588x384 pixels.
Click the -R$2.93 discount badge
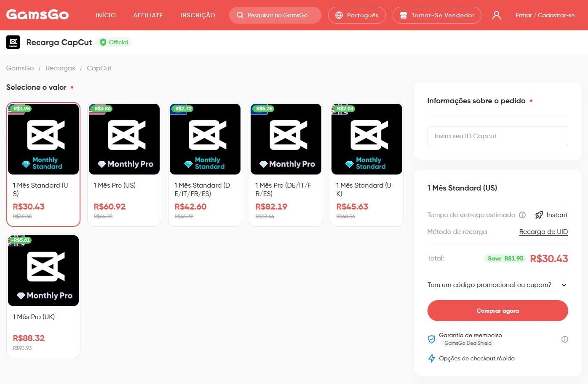(x=344, y=109)
